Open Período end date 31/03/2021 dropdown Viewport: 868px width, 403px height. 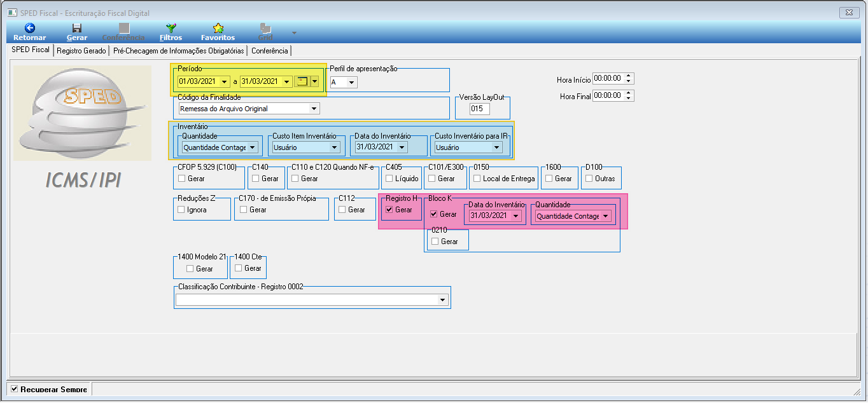(x=287, y=81)
